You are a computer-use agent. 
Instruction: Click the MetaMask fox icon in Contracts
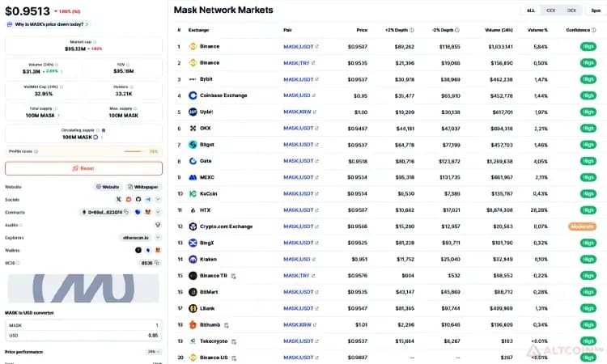tap(147, 212)
